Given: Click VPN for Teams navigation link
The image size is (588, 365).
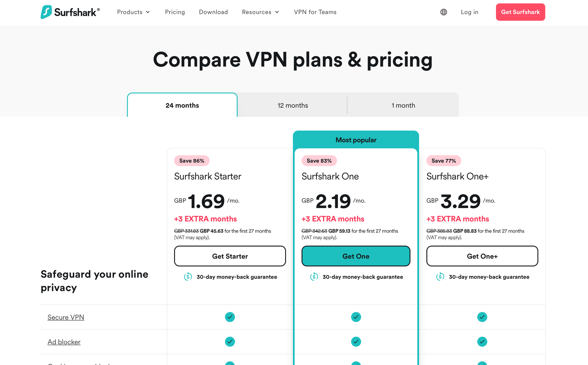Looking at the screenshot, I should point(315,12).
